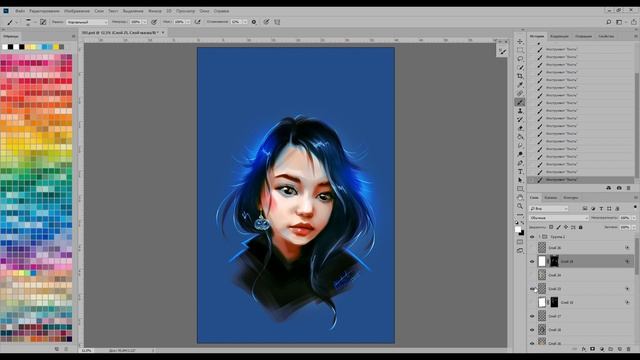640x360 pixels.
Task: Toggle layer filtering switch on/off
Action: (635, 207)
